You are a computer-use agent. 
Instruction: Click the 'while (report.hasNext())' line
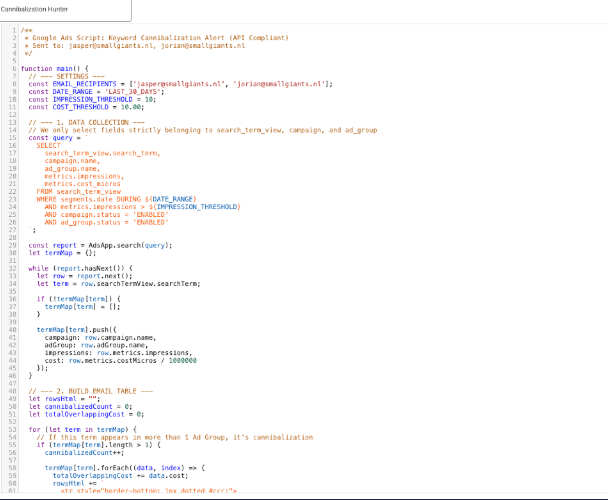77,268
